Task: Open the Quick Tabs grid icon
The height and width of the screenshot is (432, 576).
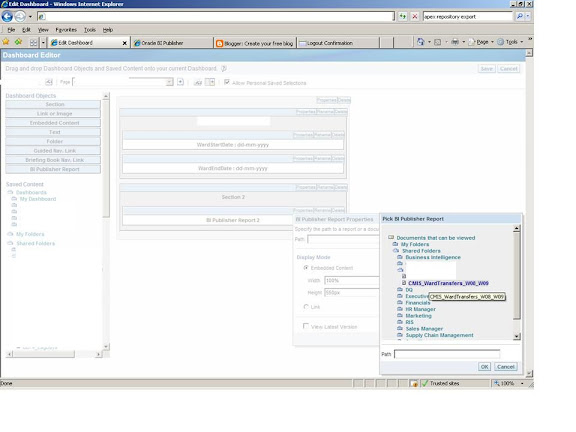Action: pyautogui.click(x=33, y=43)
